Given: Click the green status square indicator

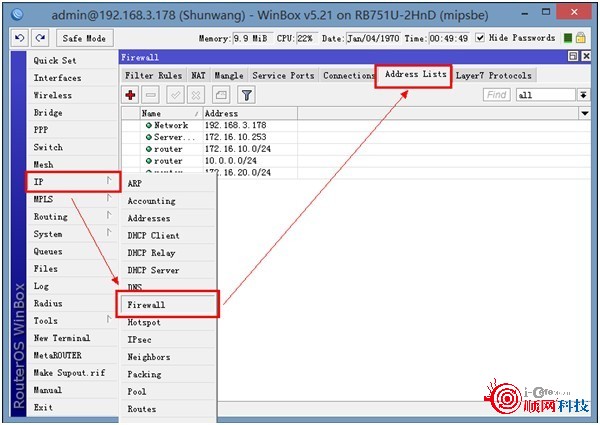Looking at the screenshot, I should (x=568, y=38).
